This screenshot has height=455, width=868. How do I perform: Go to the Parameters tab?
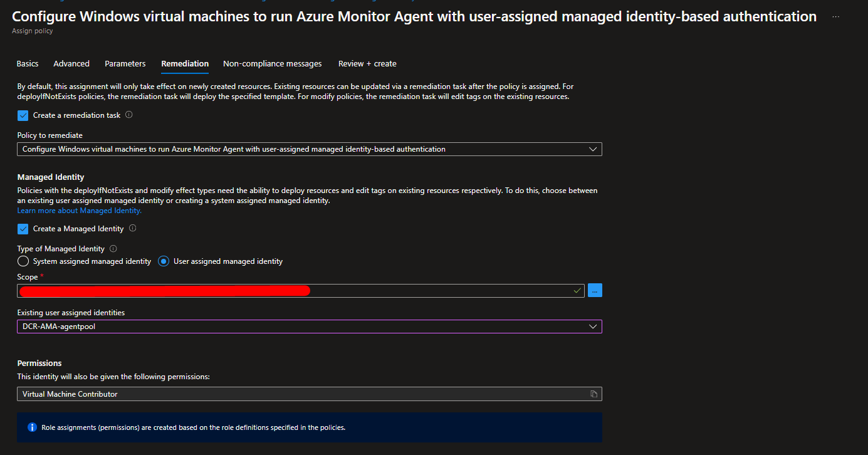click(x=125, y=64)
